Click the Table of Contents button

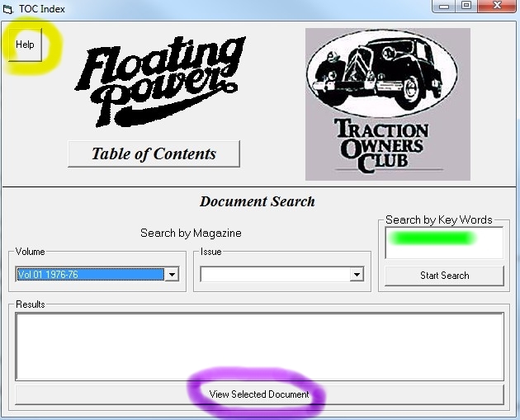154,153
